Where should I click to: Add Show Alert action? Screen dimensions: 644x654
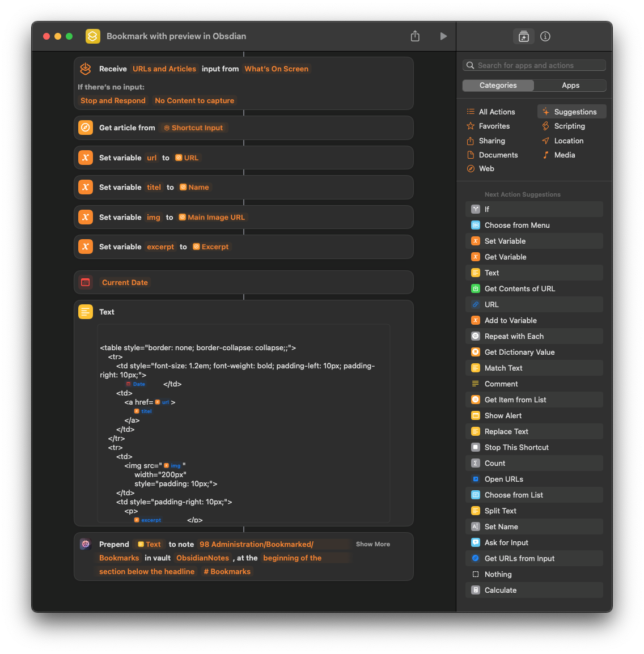534,415
